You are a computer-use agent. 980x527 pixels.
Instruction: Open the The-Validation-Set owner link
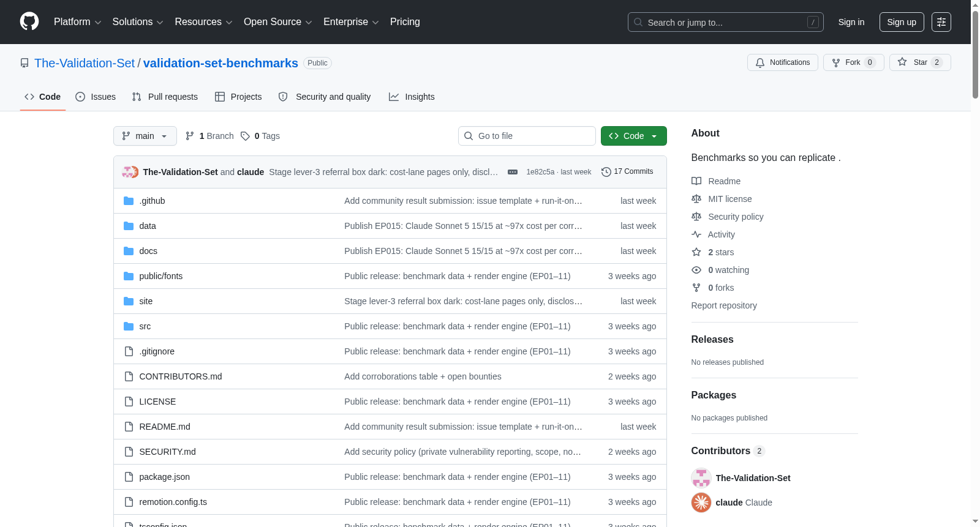coord(85,63)
